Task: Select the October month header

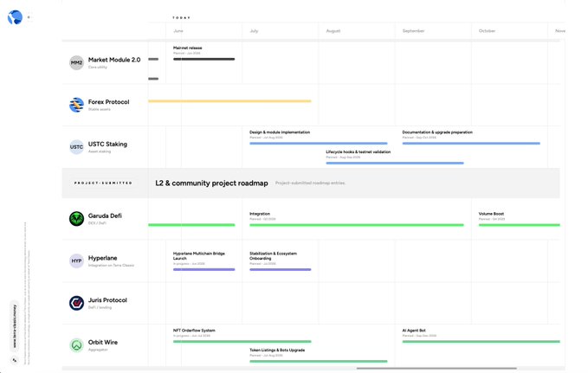Action: (487, 31)
